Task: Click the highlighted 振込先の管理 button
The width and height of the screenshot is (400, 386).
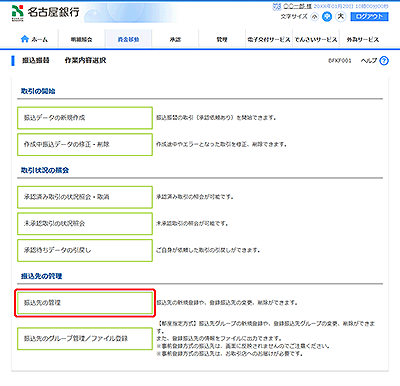Action: (x=85, y=303)
